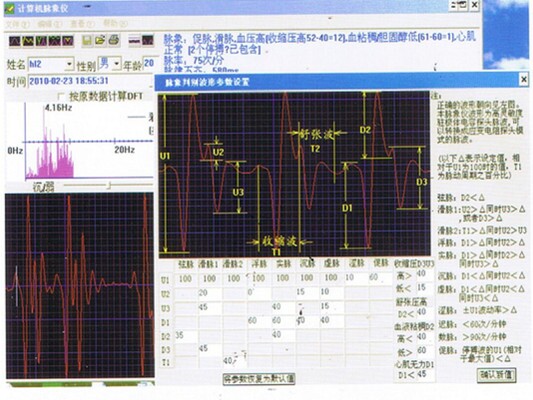Click the Save floppy disk icon
This screenshot has height=400, width=533.
tap(87, 41)
